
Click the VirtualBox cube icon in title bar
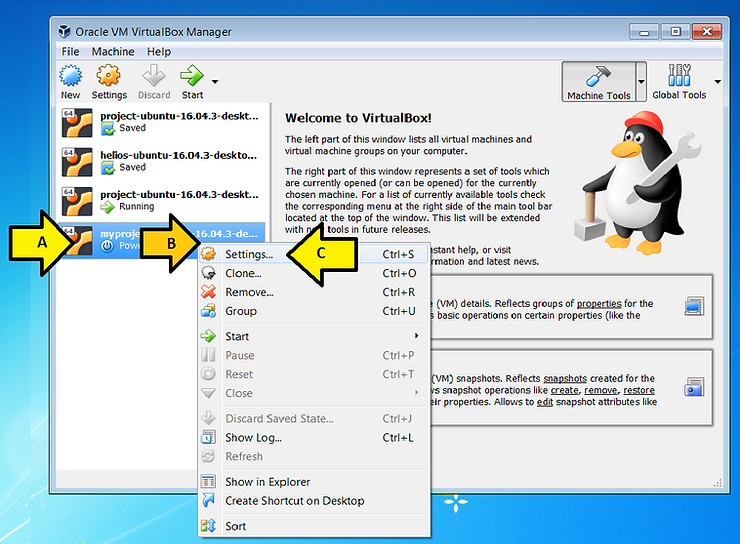[x=64, y=32]
